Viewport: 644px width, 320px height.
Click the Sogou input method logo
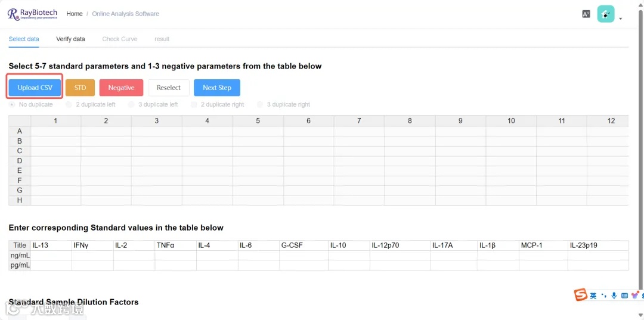581,295
